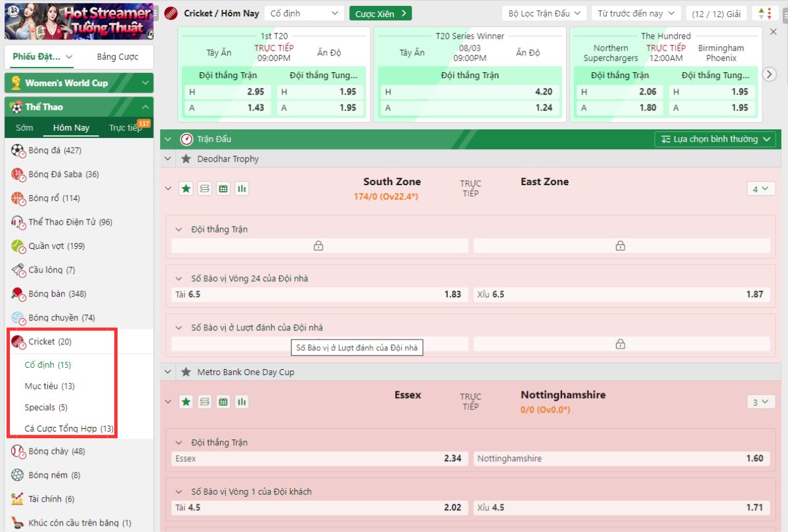Image resolution: width=788 pixels, height=532 pixels.
Task: Collapse the Đội thắng Trận section under Essex
Action: pyautogui.click(x=179, y=443)
